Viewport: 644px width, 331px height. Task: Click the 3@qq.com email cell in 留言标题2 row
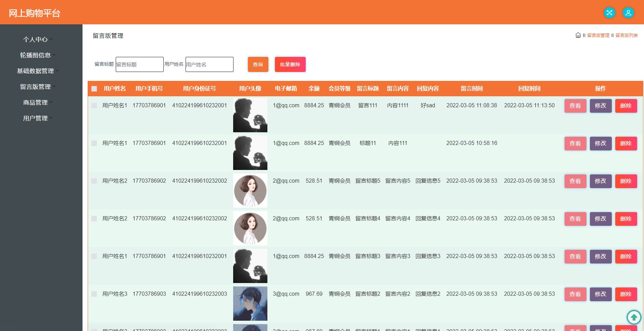point(286,294)
